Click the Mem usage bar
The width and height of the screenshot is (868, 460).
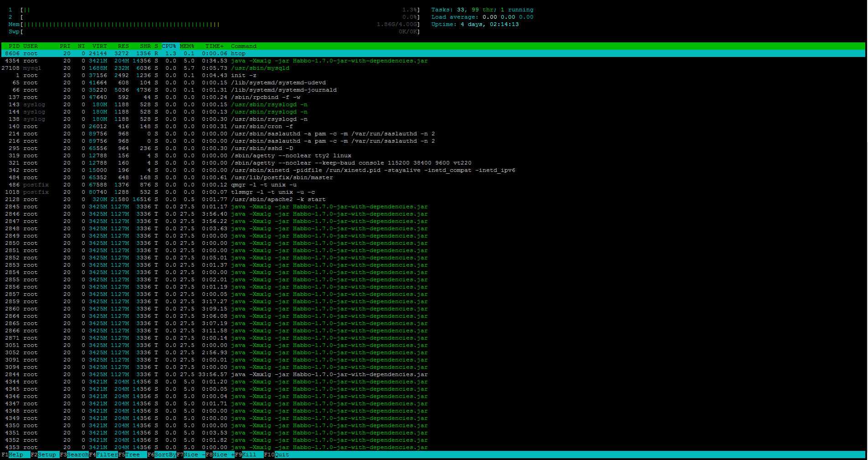click(x=214, y=24)
